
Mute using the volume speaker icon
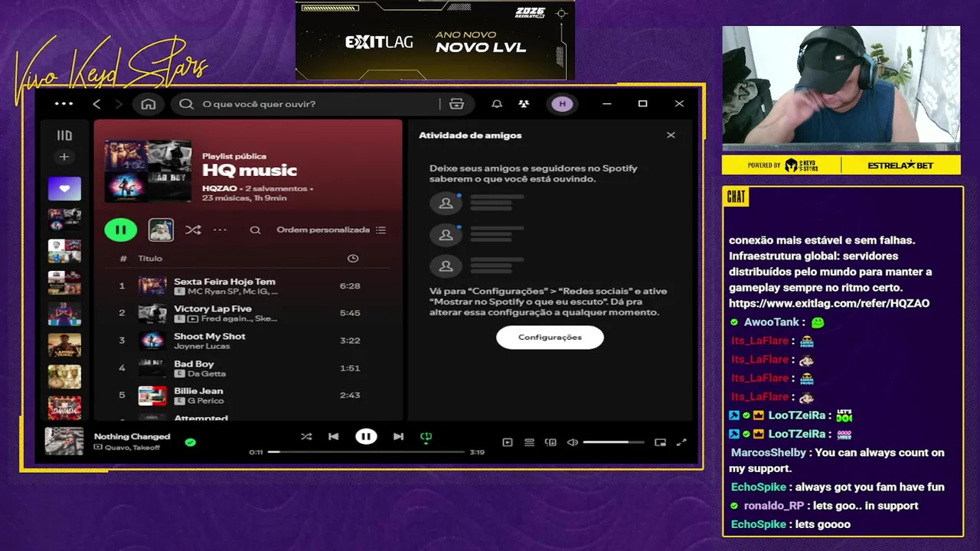tap(572, 442)
